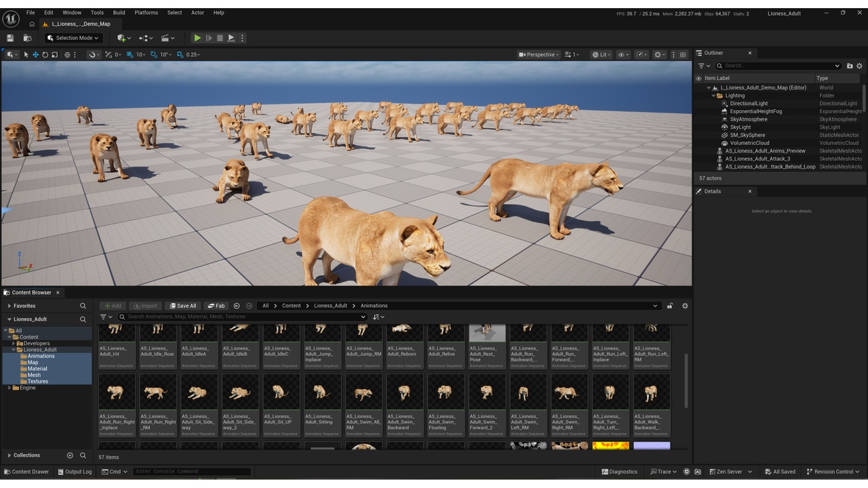Image resolution: width=868 pixels, height=488 pixels.
Task: Open the Outliner filter options
Action: click(704, 66)
